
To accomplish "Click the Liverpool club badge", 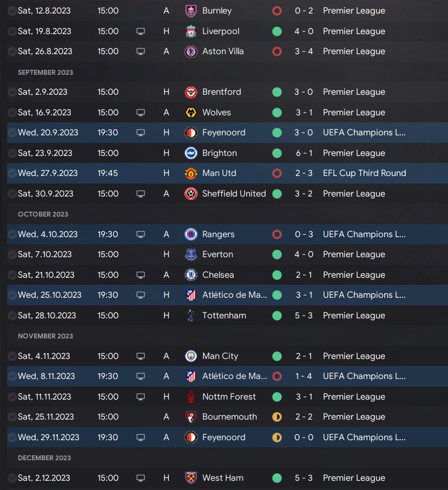I will pos(190,31).
